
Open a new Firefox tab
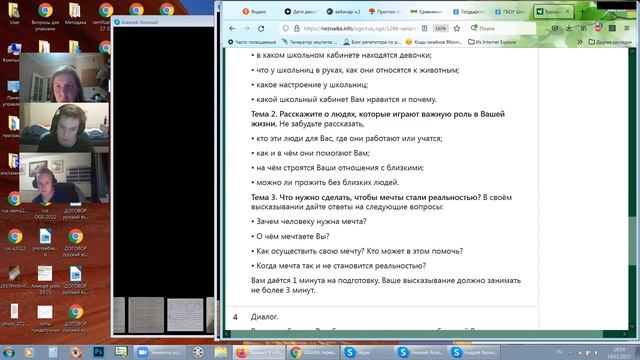pyautogui.click(x=582, y=12)
